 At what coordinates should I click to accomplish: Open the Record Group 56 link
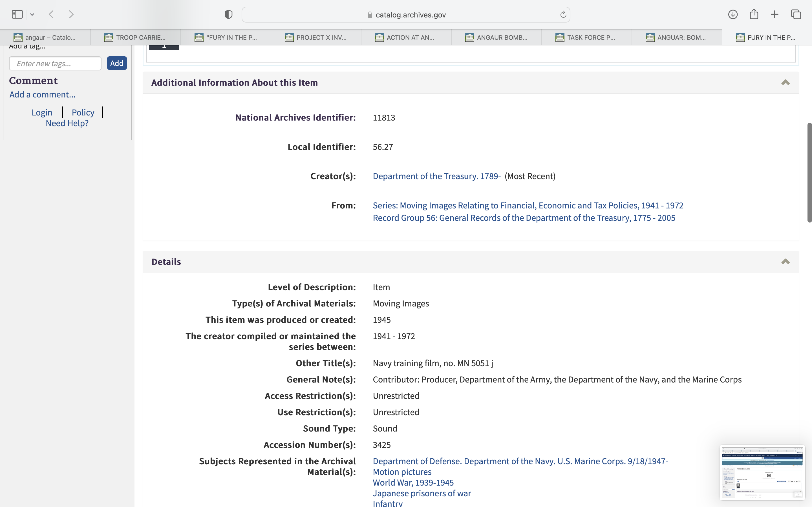coord(524,218)
